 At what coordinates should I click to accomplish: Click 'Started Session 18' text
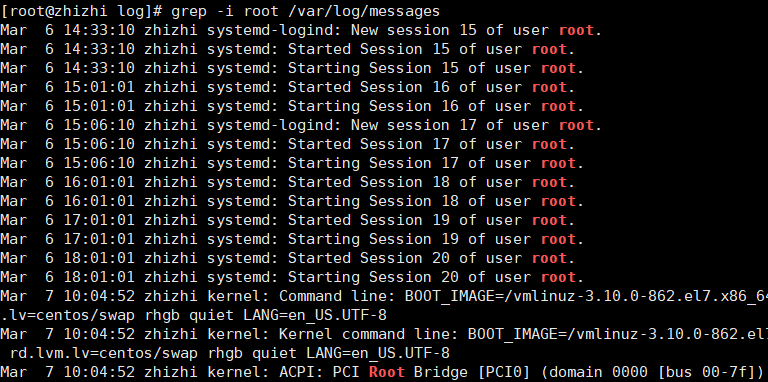368,182
